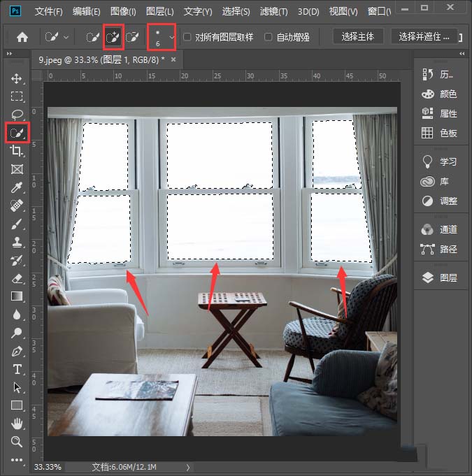This screenshot has width=472, height=476.
Task: Click the Photoshop Ps logo
Action: [x=15, y=11]
